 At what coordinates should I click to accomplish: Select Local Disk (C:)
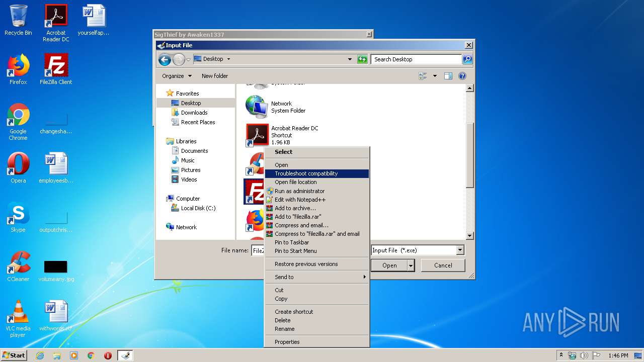pos(198,208)
